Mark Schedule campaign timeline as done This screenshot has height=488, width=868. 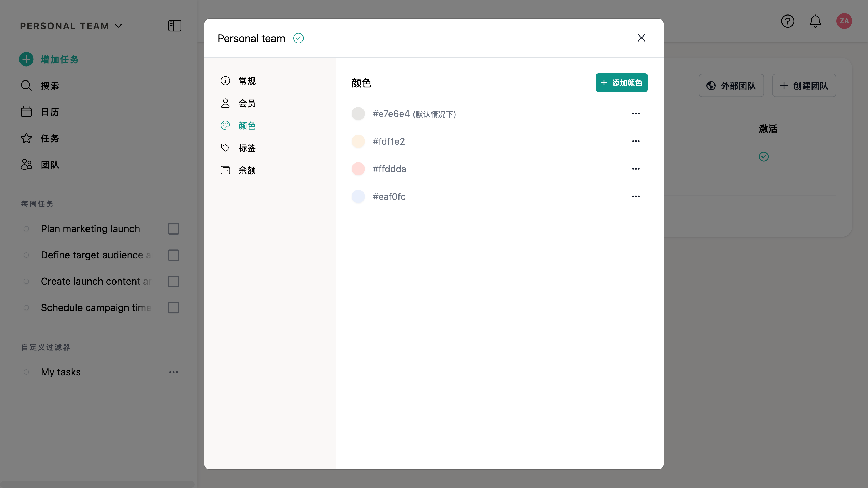(174, 308)
